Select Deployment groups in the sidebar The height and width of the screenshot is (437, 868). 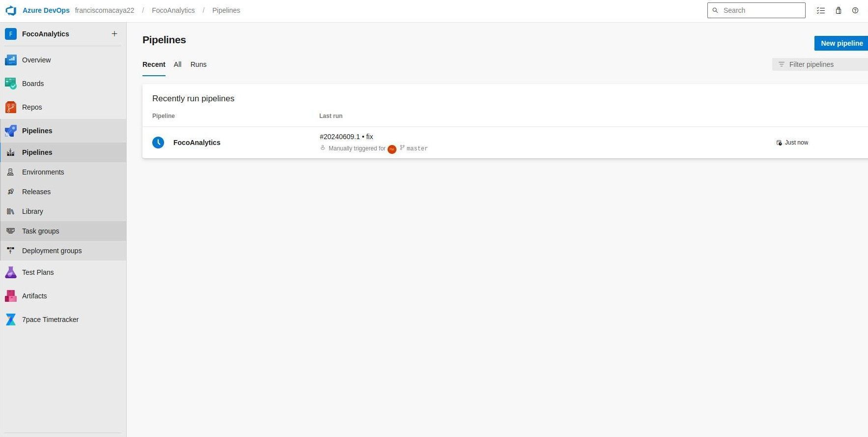point(63,251)
